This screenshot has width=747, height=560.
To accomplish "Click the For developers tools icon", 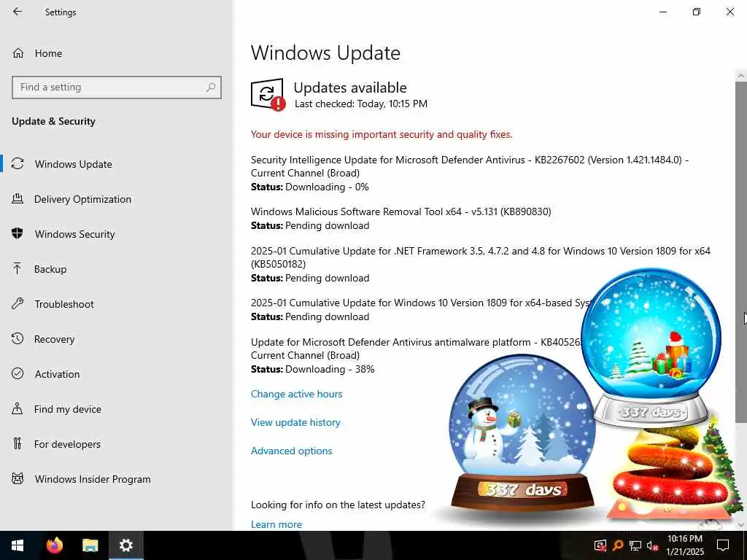I will coord(18,443).
